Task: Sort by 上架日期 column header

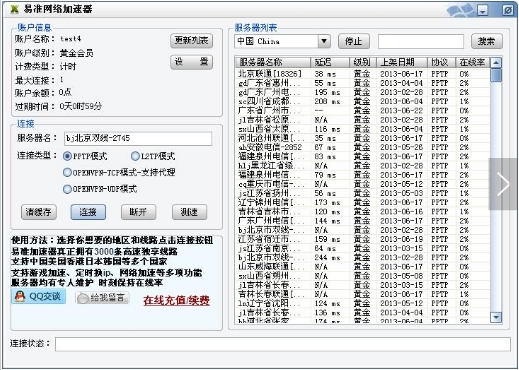Action: (402, 62)
